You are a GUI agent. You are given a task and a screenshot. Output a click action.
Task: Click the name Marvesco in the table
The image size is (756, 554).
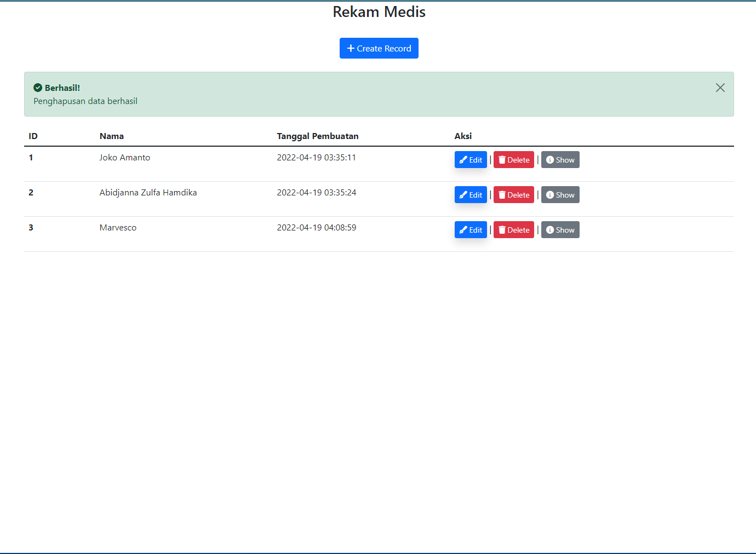click(118, 227)
